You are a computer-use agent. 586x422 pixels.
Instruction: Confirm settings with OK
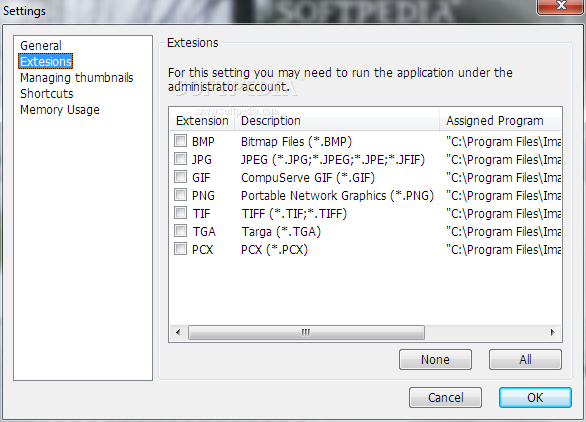click(535, 397)
